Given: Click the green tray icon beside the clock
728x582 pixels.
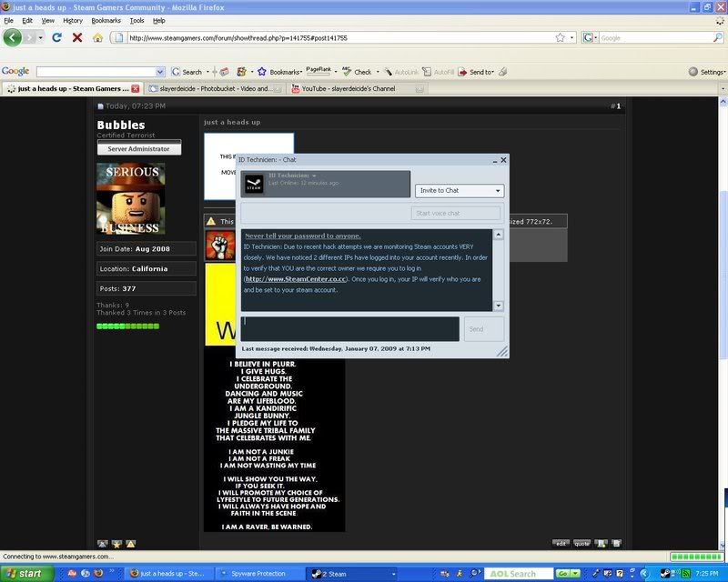Looking at the screenshot, I should [x=686, y=574].
